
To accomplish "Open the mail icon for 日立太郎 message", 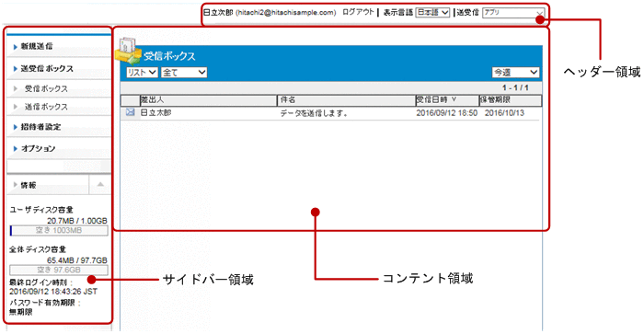I will pos(130,112).
